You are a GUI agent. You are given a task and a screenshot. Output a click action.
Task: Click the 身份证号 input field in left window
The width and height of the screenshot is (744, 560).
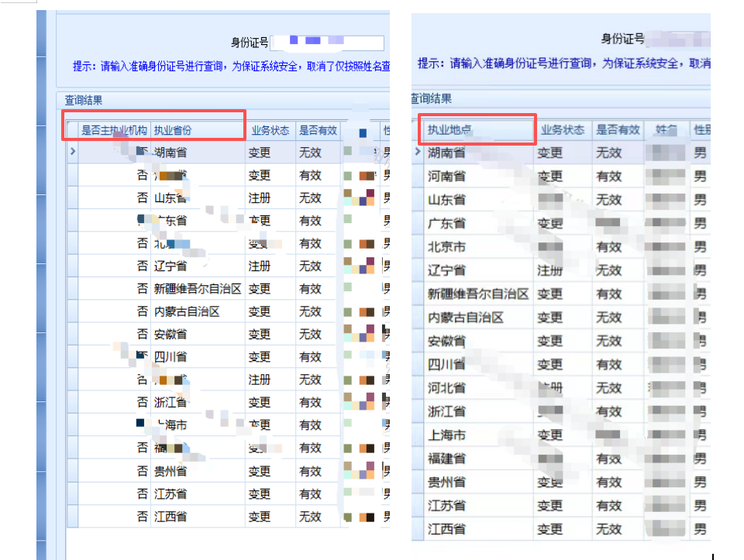point(327,43)
